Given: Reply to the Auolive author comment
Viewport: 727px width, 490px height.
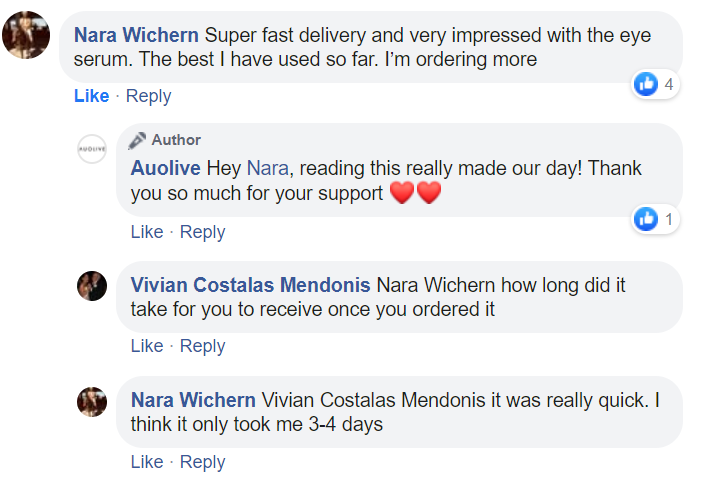Looking at the screenshot, I should point(202,232).
